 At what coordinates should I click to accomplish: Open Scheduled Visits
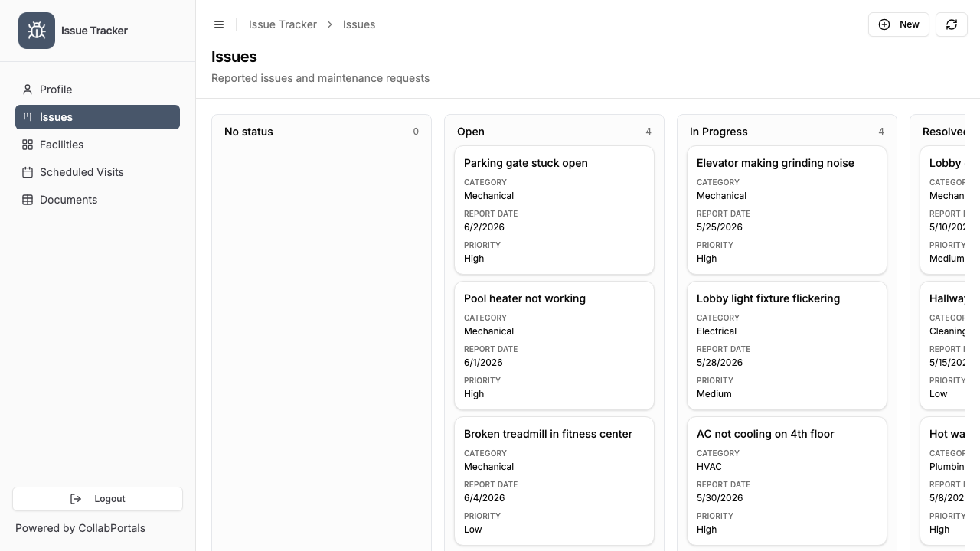(97, 172)
